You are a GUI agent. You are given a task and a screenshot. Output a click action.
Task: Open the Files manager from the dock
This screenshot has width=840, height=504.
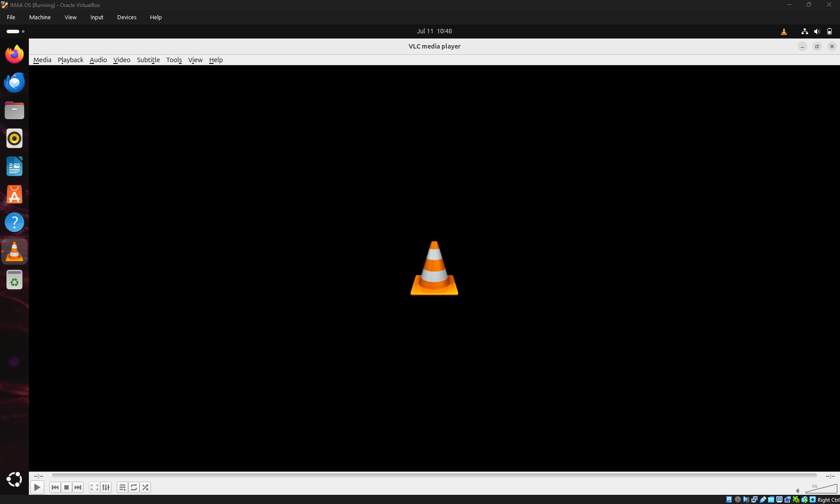click(x=14, y=110)
